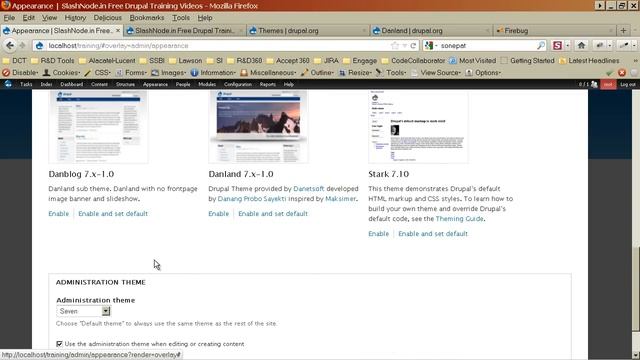Open the Resize developer toolbar menu

pyautogui.click(x=355, y=73)
